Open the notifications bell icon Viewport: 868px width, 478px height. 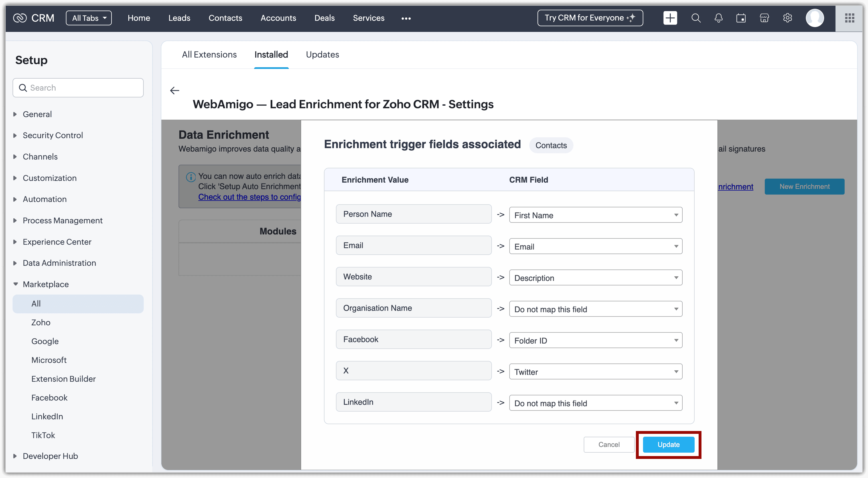point(718,18)
